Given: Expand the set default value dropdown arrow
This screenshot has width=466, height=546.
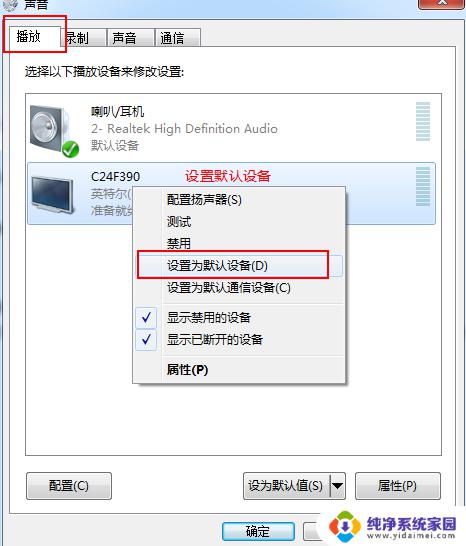Looking at the screenshot, I should pos(337,485).
